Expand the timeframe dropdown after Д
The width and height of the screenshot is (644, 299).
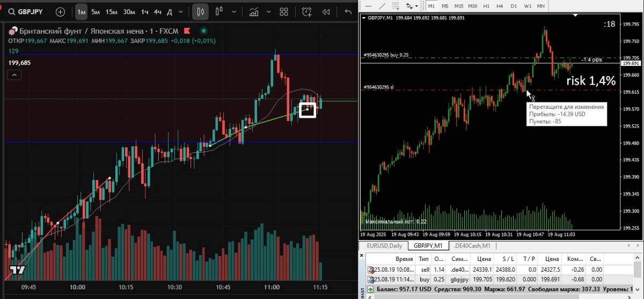[182, 11]
